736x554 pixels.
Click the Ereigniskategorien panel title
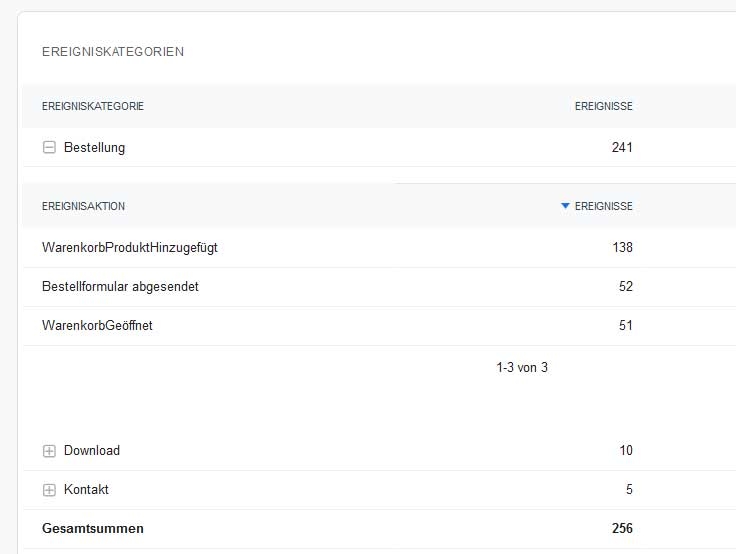tap(112, 52)
